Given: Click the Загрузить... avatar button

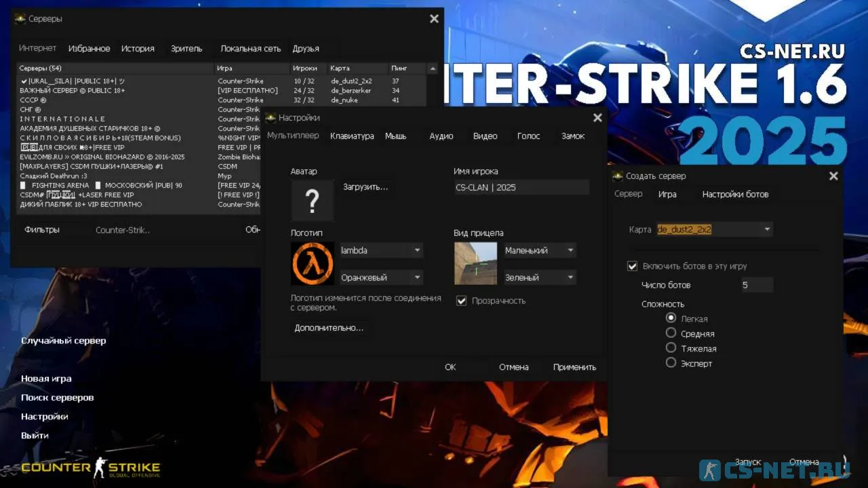Looking at the screenshot, I should 366,187.
